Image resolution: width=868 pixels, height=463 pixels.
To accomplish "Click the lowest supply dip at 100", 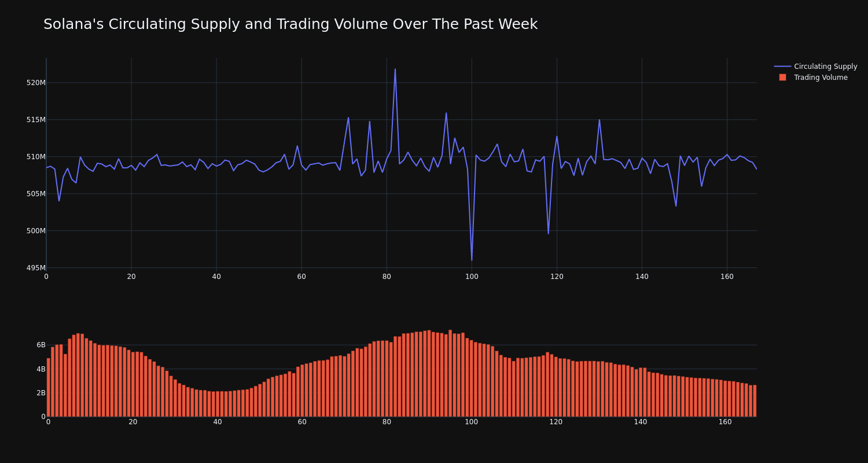I will 472,260.
